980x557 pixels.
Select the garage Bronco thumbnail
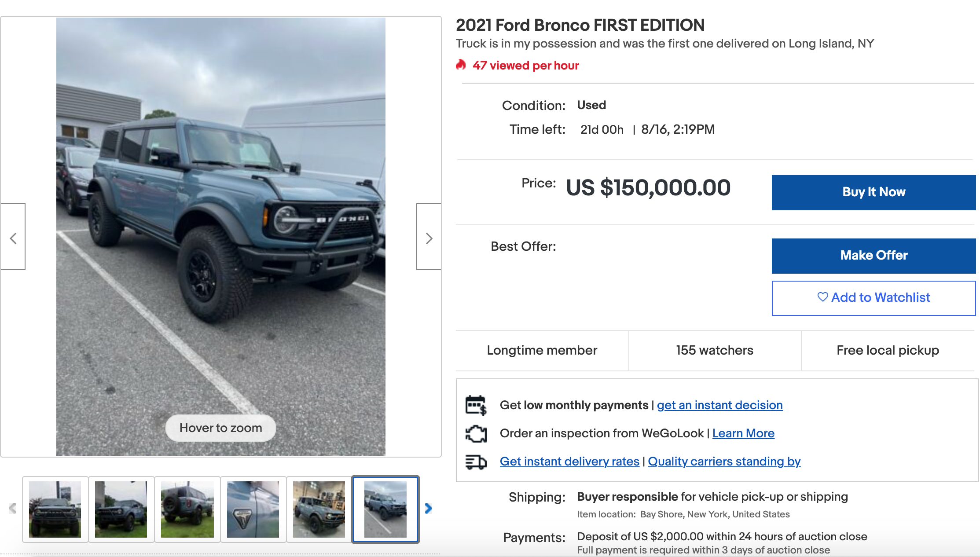click(x=319, y=509)
